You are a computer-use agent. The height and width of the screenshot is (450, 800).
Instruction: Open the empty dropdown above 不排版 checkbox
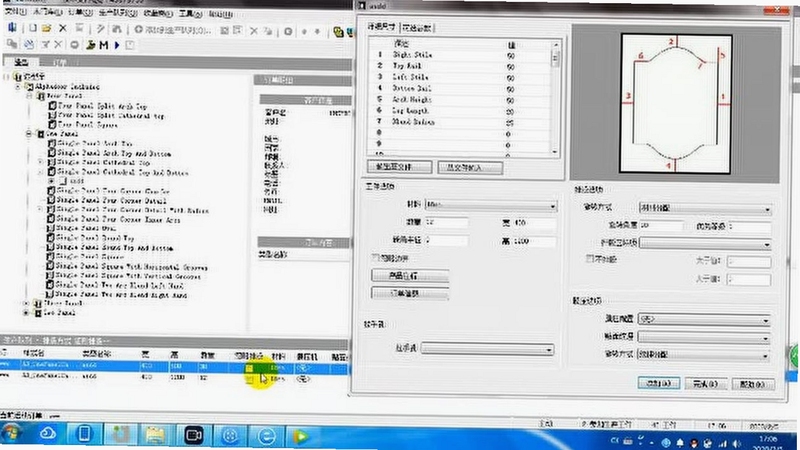705,243
